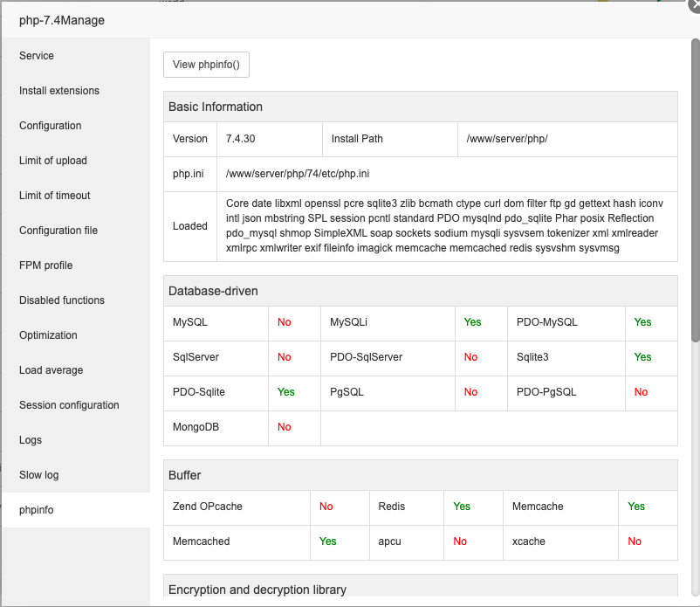700x607 pixels.
Task: Close the php-7.4 Manage dialog
Action: pos(695,3)
